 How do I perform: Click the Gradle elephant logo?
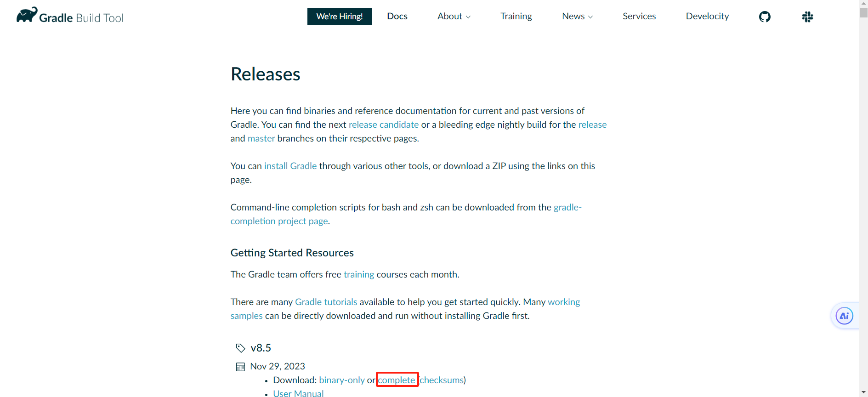27,15
